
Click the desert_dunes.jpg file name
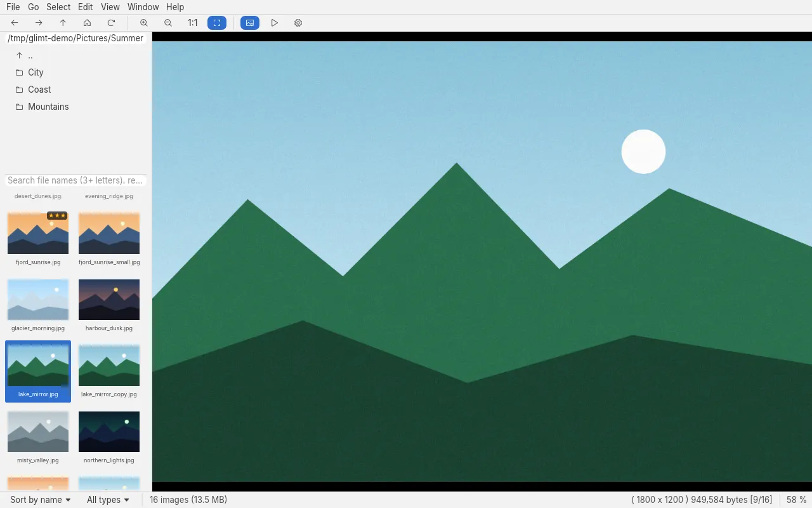38,196
